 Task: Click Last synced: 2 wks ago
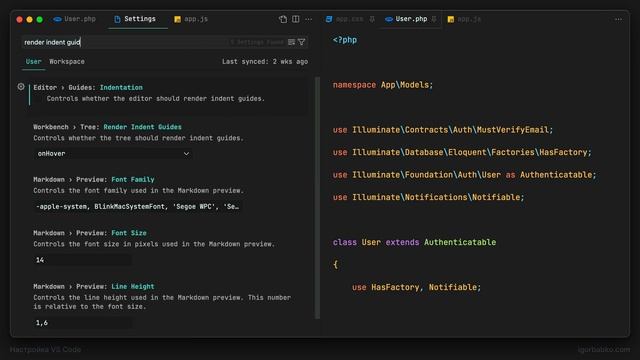(x=265, y=62)
